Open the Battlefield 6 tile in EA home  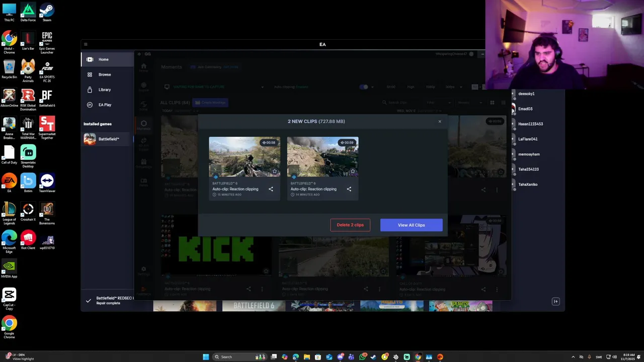(254, 306)
